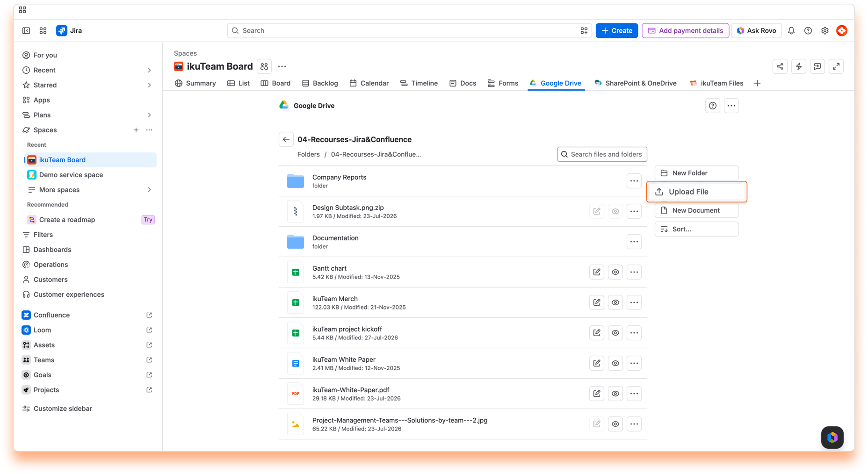This screenshot has height=474, width=868.
Task: Open Demo service space in sidebar
Action: [90, 175]
